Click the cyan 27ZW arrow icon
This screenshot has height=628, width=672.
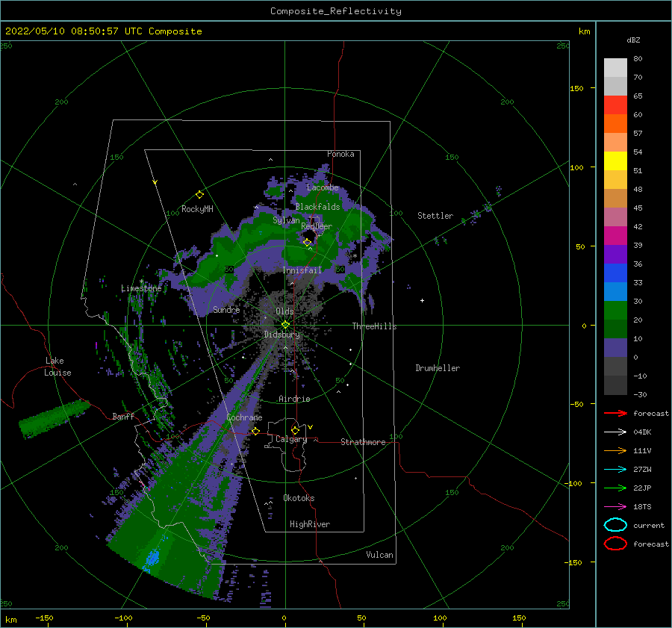(x=615, y=470)
